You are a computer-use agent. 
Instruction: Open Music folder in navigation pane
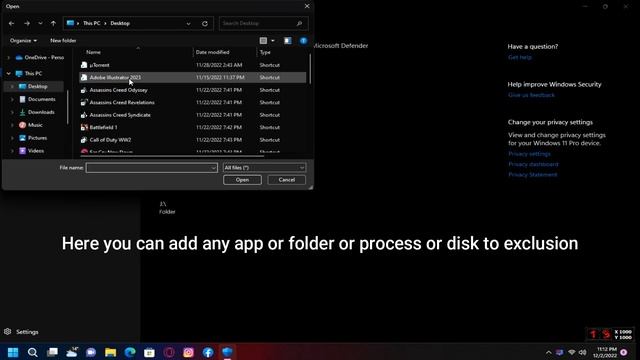(x=35, y=125)
